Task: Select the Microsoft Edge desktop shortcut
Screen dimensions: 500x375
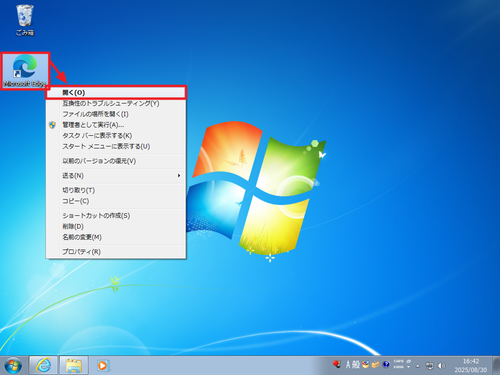Action: pyautogui.click(x=25, y=71)
